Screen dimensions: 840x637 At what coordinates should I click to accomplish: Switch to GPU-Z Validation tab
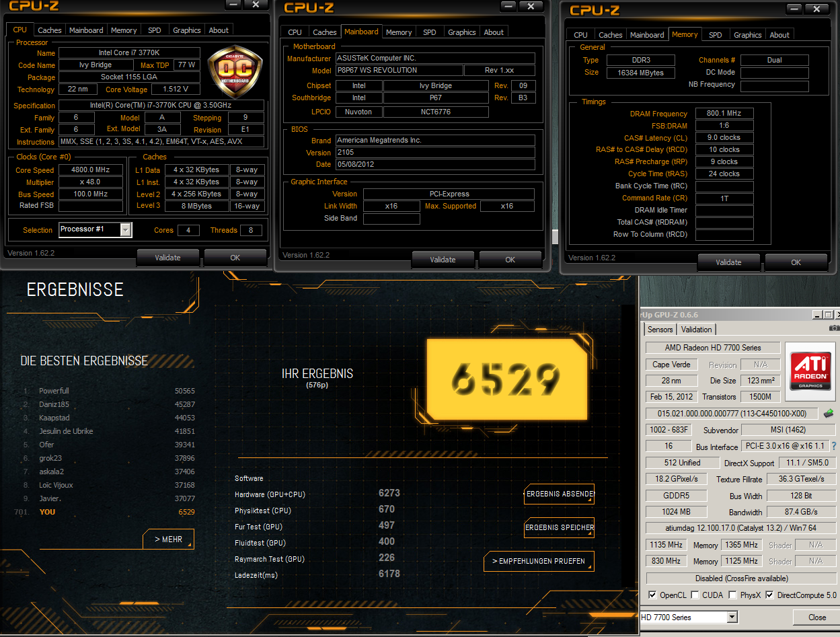pos(696,330)
